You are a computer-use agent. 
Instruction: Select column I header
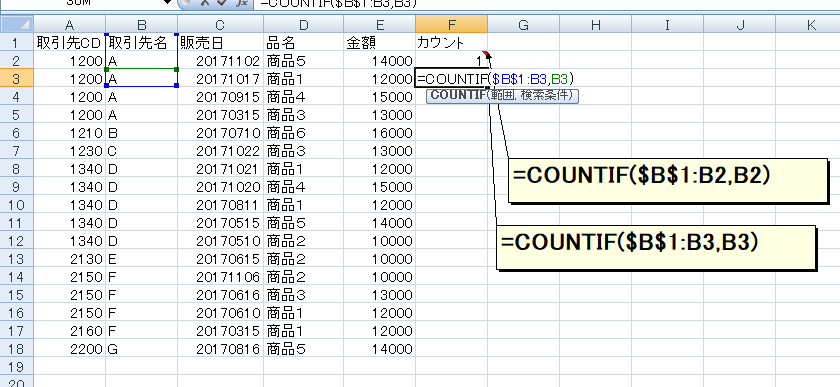(667, 24)
